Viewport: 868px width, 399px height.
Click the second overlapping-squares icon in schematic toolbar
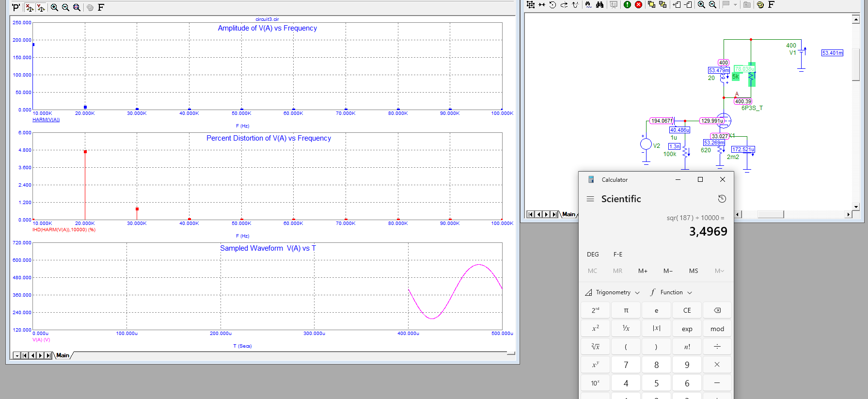point(663,4)
